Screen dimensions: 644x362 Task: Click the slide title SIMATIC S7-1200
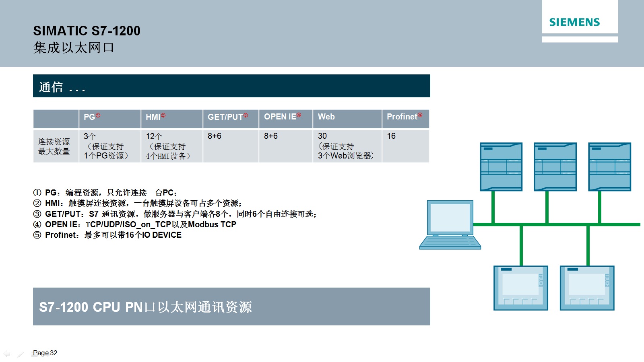coord(87,31)
